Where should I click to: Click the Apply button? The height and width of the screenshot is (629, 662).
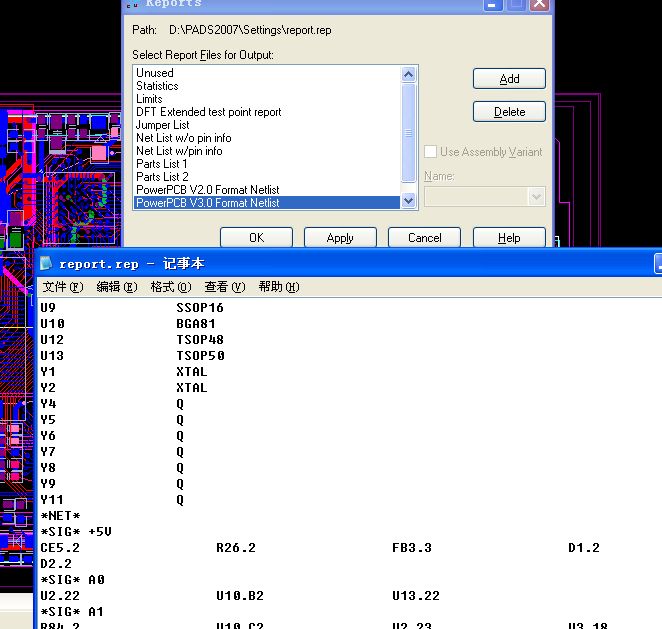[340, 238]
